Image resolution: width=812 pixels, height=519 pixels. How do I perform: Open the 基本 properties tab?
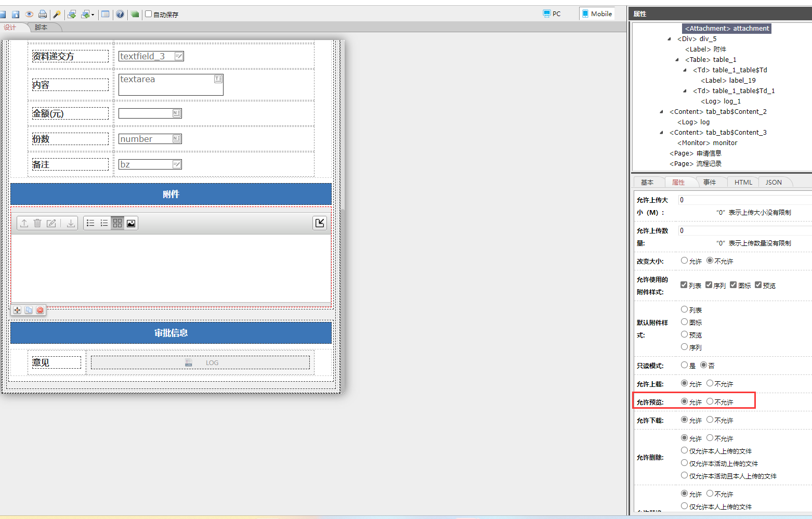coord(647,183)
